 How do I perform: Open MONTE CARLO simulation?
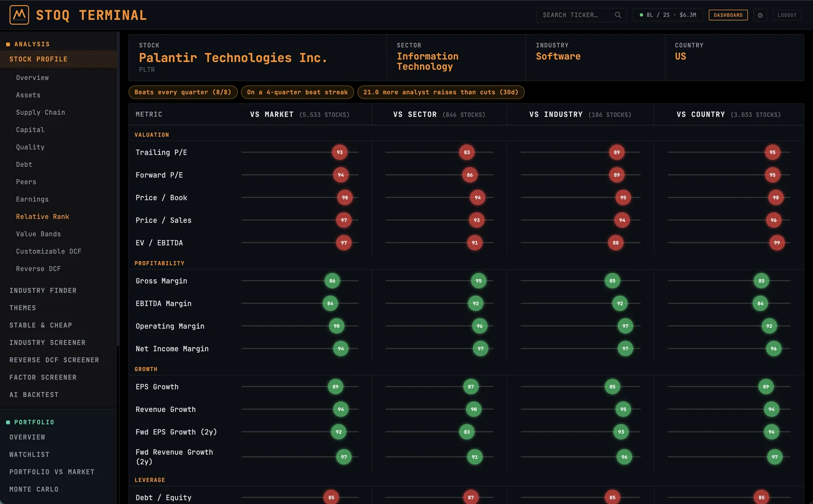coord(34,489)
